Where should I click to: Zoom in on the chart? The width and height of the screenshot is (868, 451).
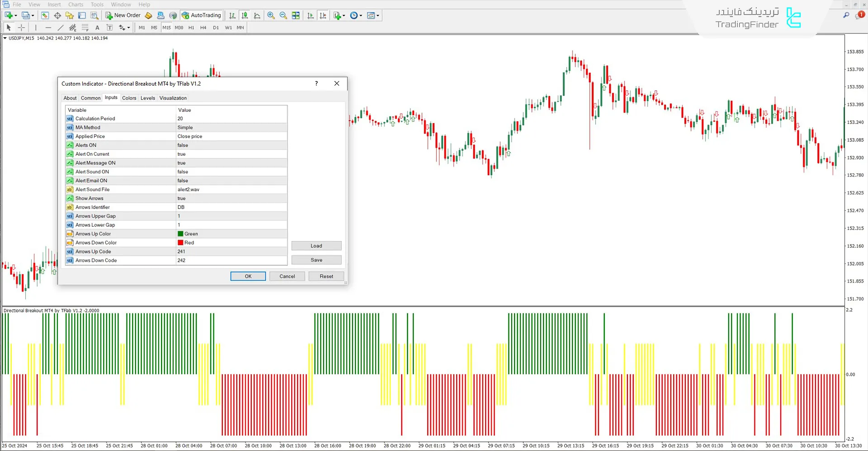click(271, 15)
